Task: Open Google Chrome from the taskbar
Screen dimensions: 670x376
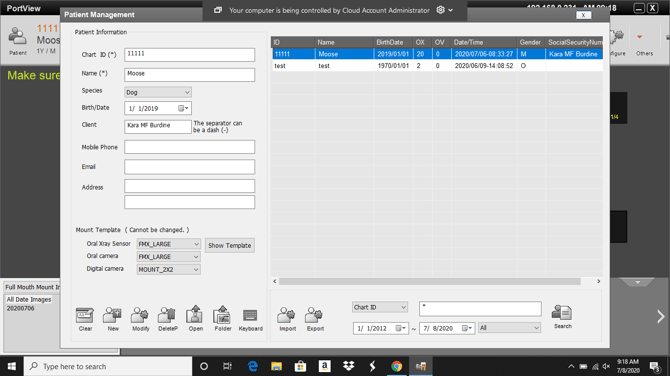Action: pos(397,366)
